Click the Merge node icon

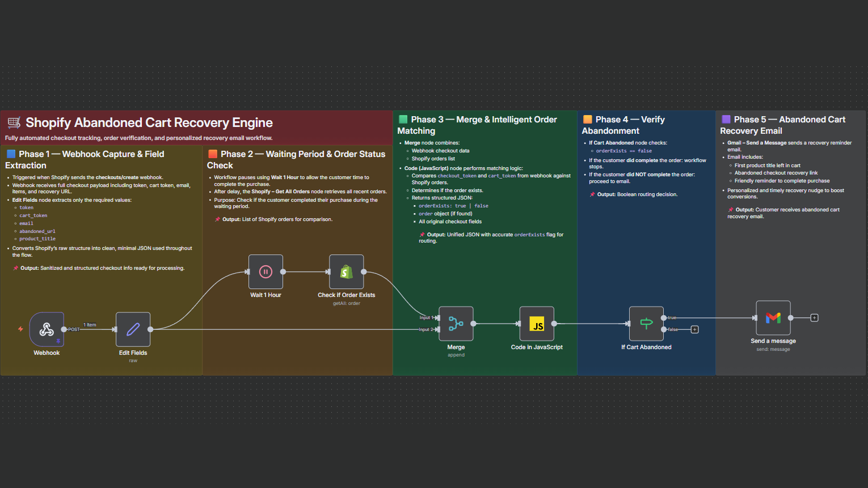click(456, 324)
